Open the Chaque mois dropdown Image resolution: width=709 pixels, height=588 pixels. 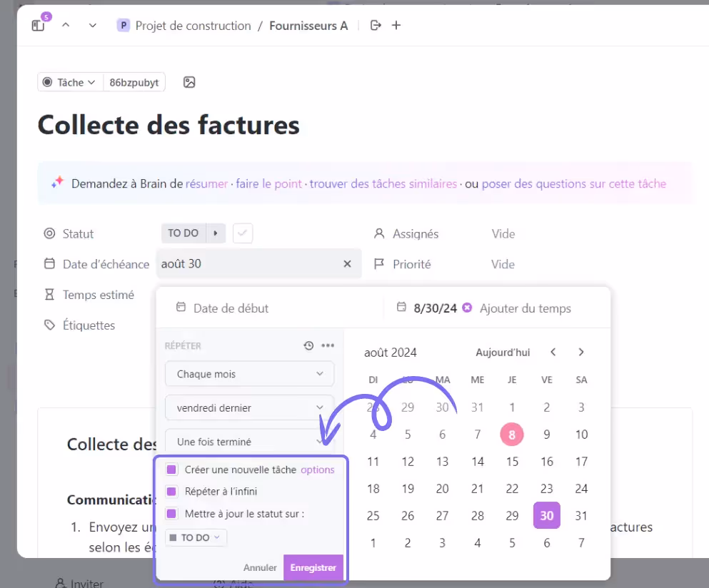(x=249, y=373)
